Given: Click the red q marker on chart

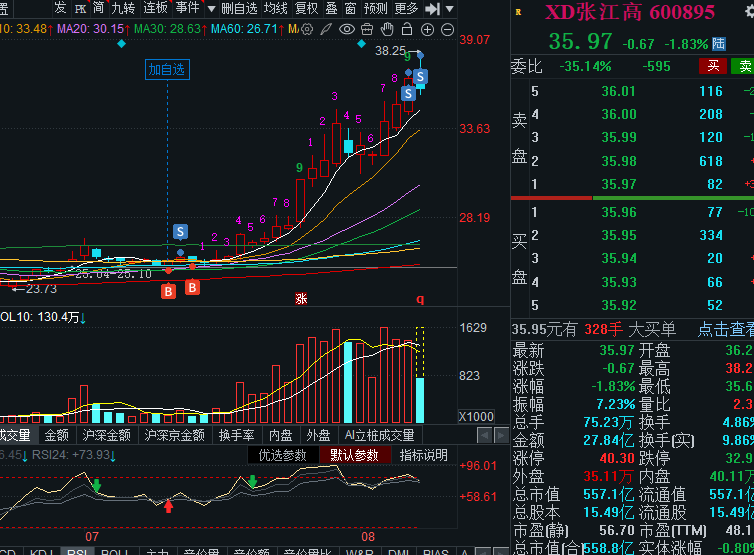Looking at the screenshot, I should pyautogui.click(x=420, y=299).
